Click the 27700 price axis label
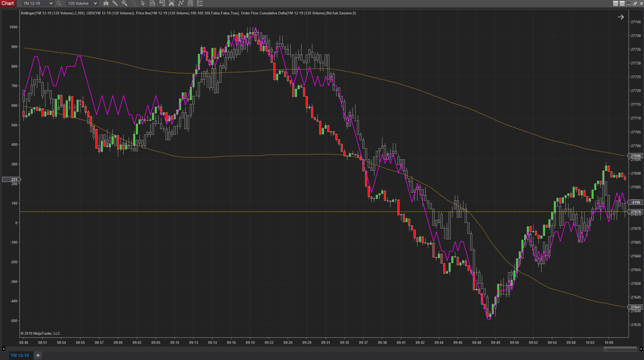This screenshot has height=360, width=644. [x=636, y=146]
